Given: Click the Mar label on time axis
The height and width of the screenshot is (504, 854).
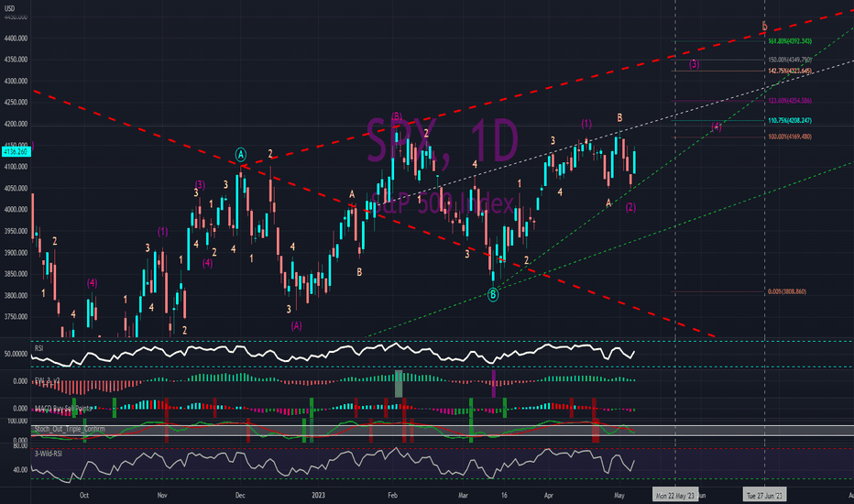Looking at the screenshot, I should point(463,495).
